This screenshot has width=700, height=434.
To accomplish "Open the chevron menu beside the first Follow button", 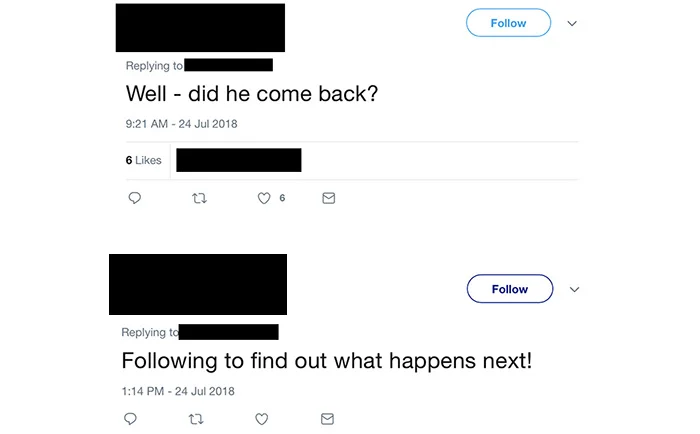I will [x=572, y=23].
